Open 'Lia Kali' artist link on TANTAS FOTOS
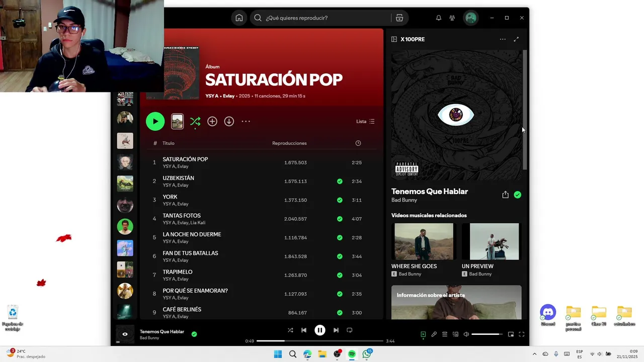The width and height of the screenshot is (644, 362). click(x=198, y=223)
